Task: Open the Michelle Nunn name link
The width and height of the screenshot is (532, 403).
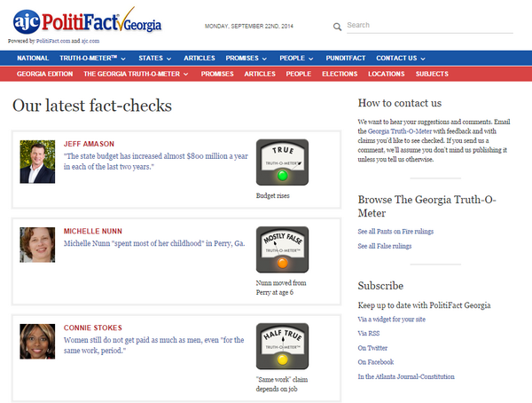Action: click(93, 231)
